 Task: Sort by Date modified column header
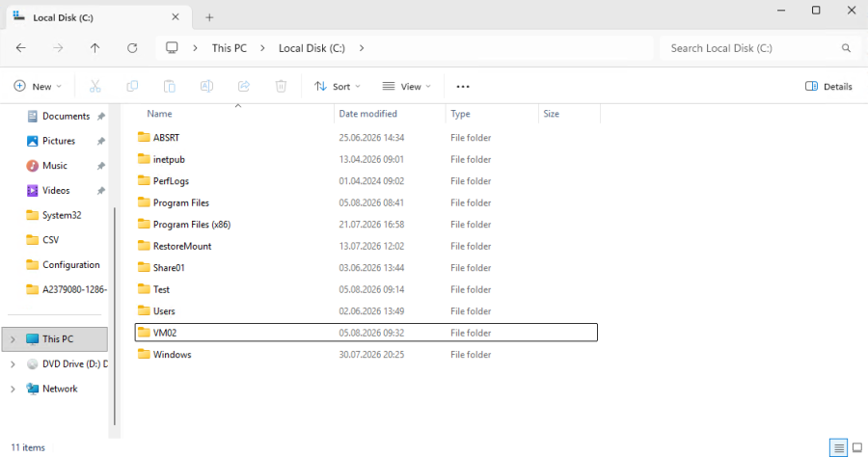point(368,114)
